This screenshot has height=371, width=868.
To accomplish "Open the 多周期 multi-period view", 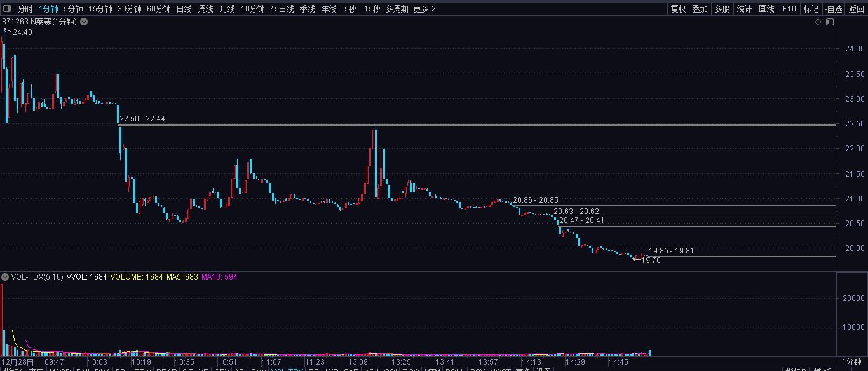I will [397, 9].
